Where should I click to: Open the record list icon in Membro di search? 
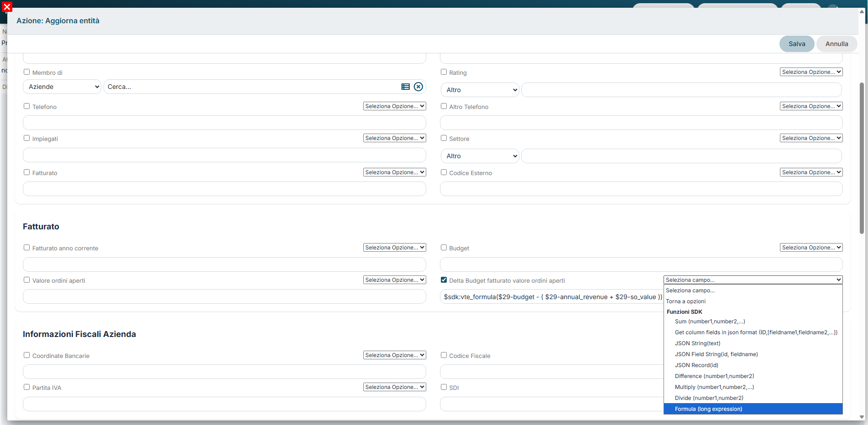405,87
